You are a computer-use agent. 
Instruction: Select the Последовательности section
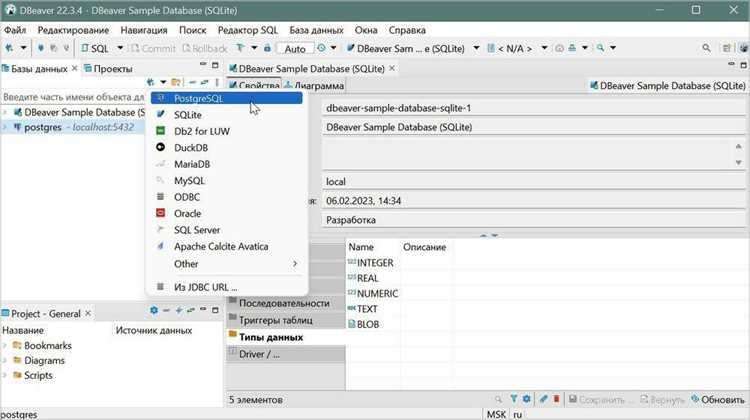(285, 303)
